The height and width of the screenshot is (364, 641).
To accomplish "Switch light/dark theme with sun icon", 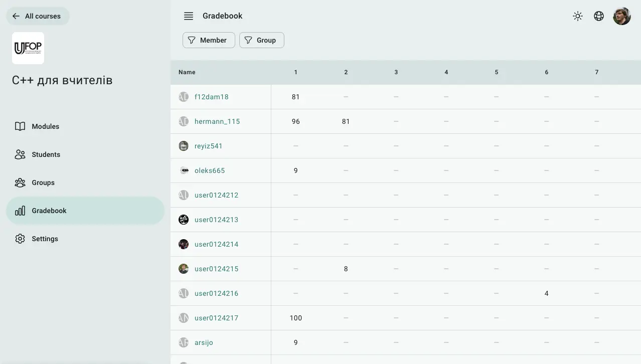I will coord(578,16).
